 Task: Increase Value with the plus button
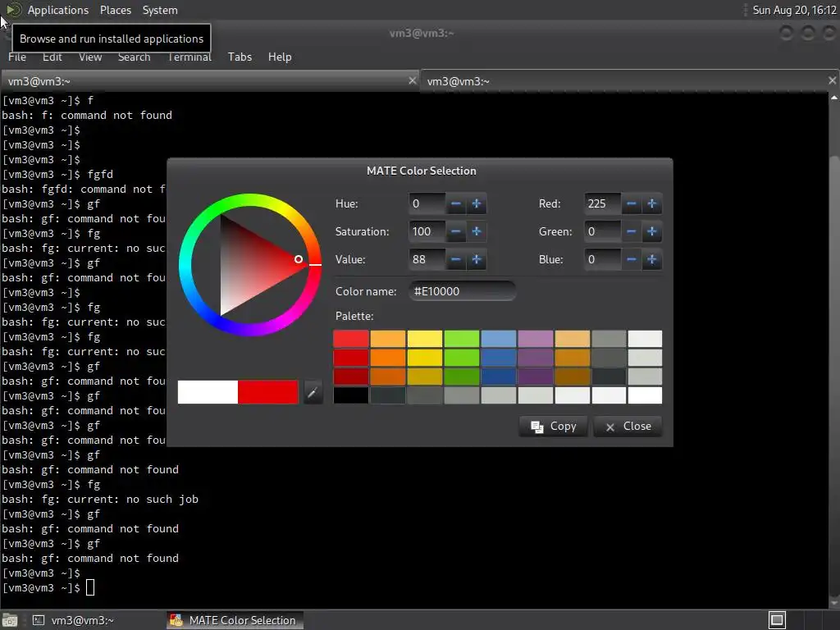(x=477, y=259)
